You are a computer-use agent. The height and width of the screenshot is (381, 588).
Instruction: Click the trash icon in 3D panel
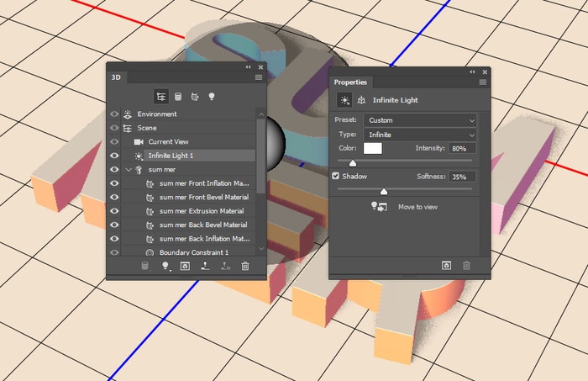(245, 267)
